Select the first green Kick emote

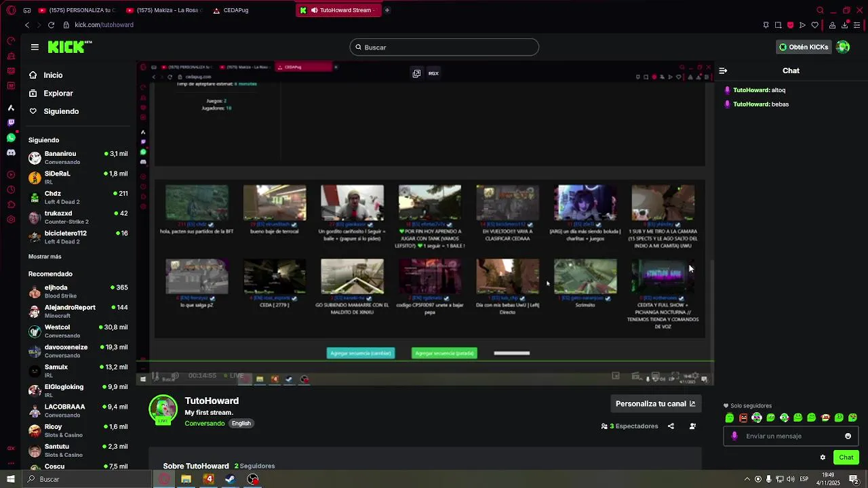[x=730, y=418]
